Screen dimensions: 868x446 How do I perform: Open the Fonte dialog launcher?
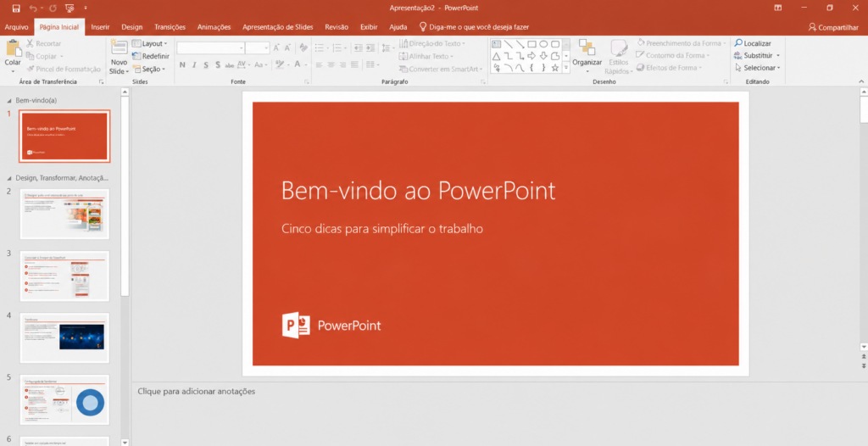pyautogui.click(x=307, y=82)
